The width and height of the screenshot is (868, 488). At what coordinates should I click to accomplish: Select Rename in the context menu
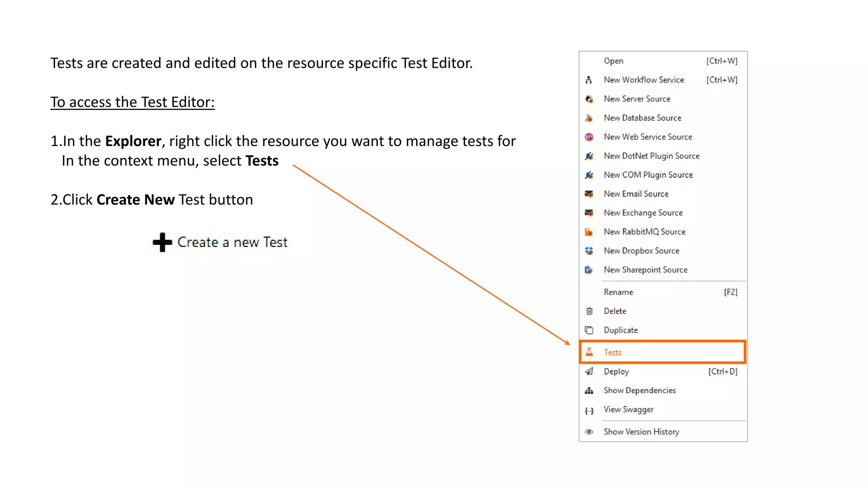point(618,292)
